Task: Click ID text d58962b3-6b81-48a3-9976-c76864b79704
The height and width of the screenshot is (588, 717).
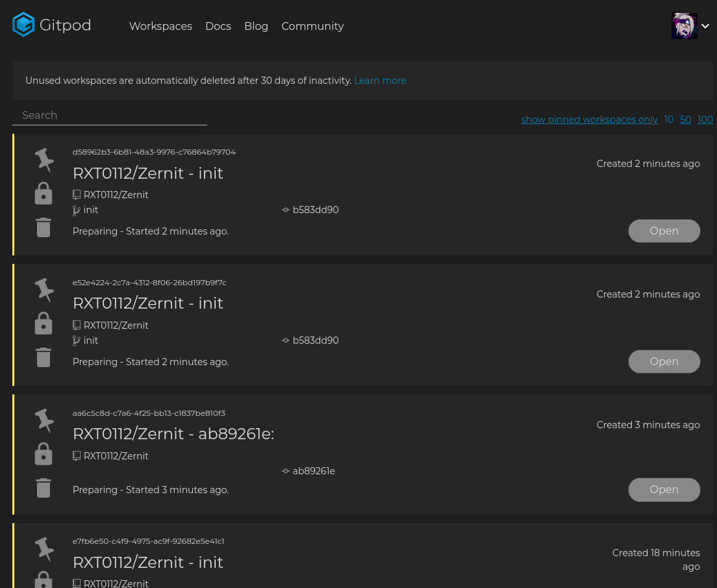Action: pyautogui.click(x=154, y=152)
